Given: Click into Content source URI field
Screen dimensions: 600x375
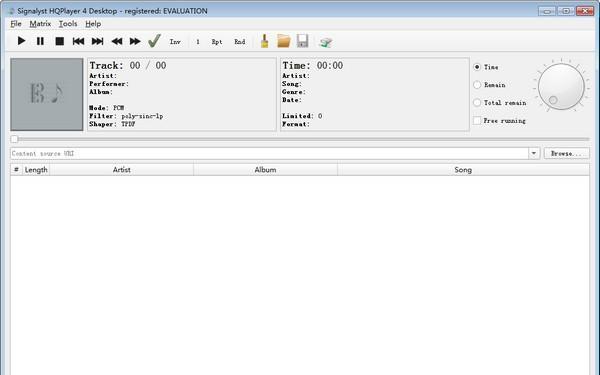Looking at the screenshot, I should tap(269, 153).
